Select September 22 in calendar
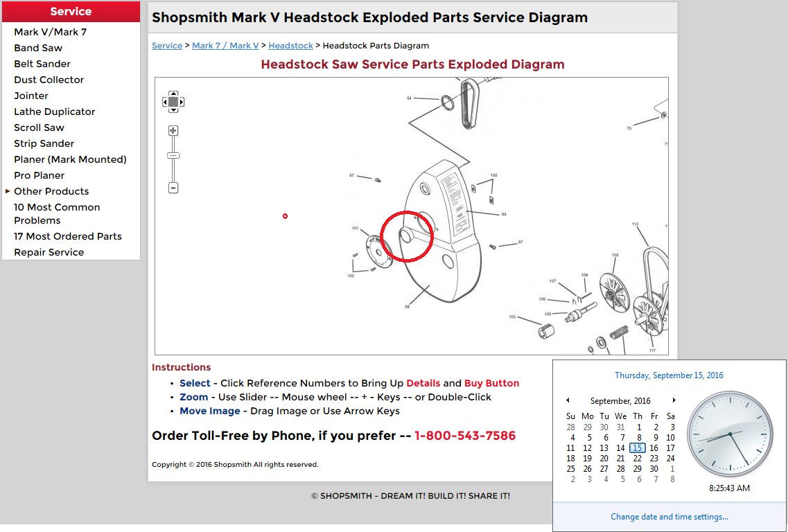788x532 pixels. [637, 458]
